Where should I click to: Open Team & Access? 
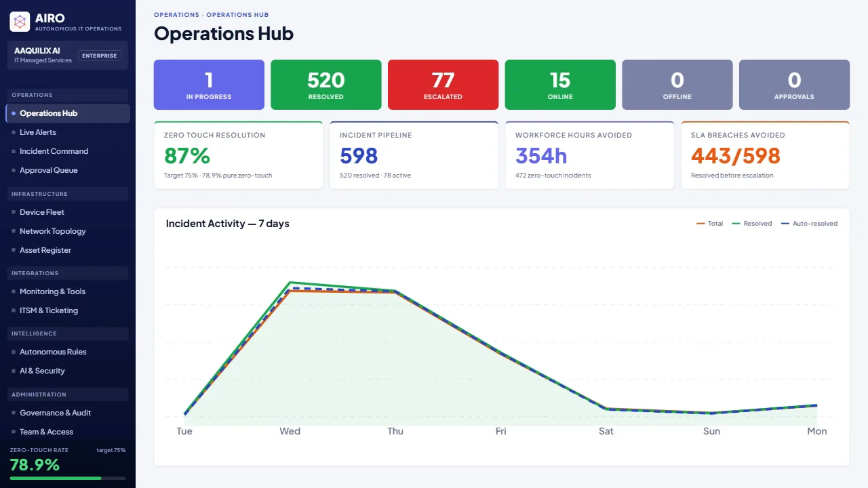pos(68,432)
